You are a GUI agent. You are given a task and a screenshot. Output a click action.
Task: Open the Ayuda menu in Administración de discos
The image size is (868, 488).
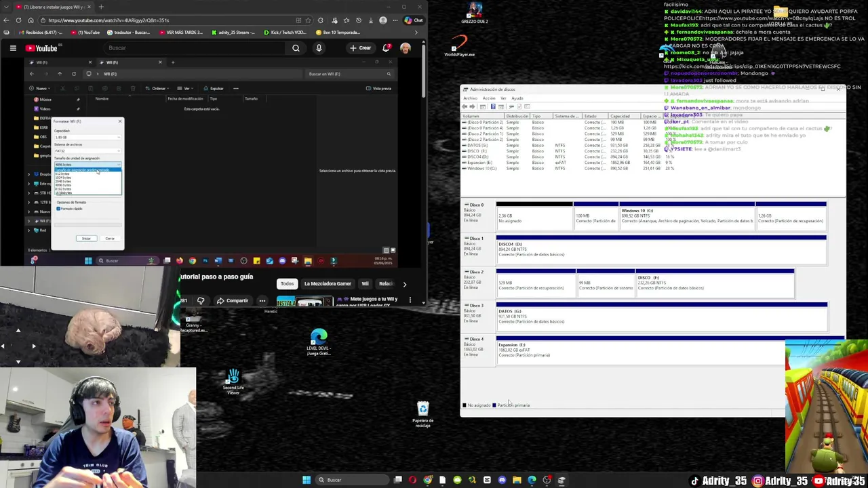(517, 98)
